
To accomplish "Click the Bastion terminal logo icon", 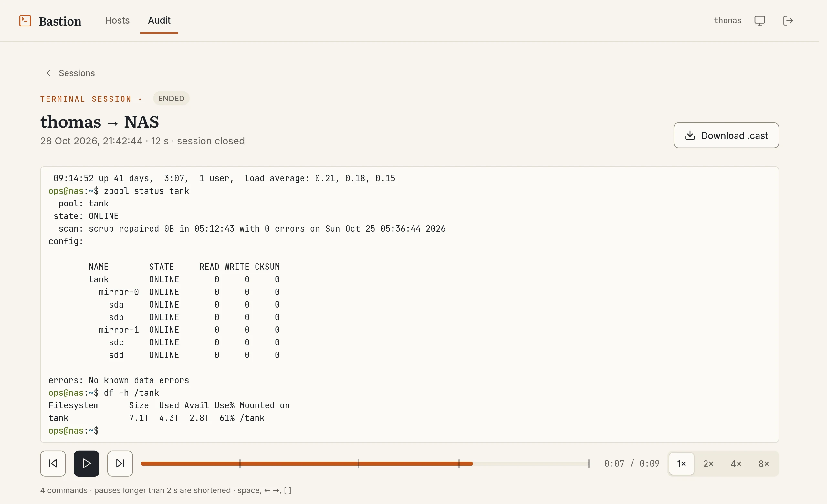I will [x=25, y=20].
